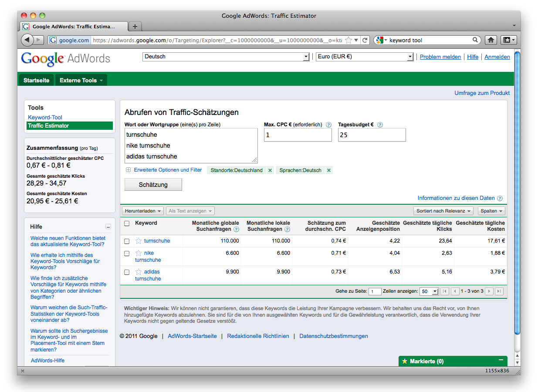
Task: Open the Datenschutzbestimmungen footer link
Action: point(334,336)
